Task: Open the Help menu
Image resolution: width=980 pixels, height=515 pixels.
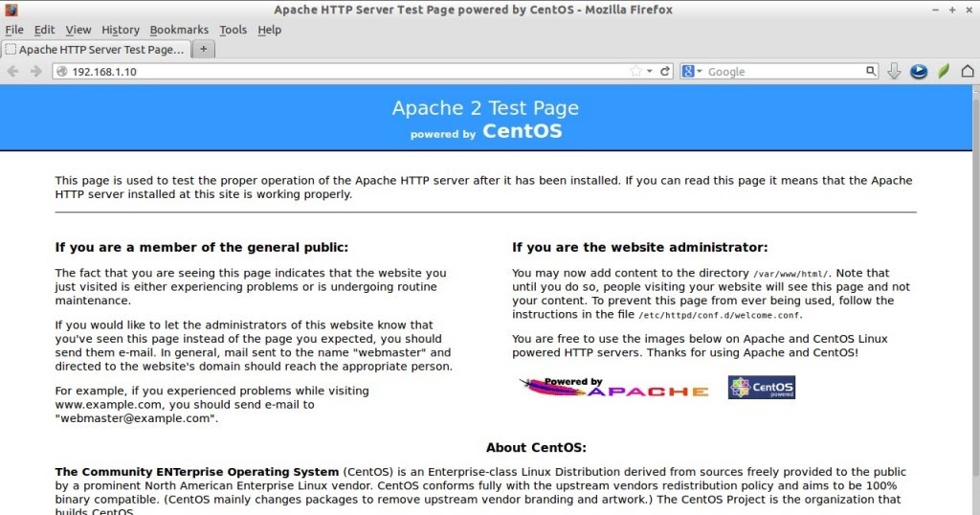Action: click(x=269, y=30)
